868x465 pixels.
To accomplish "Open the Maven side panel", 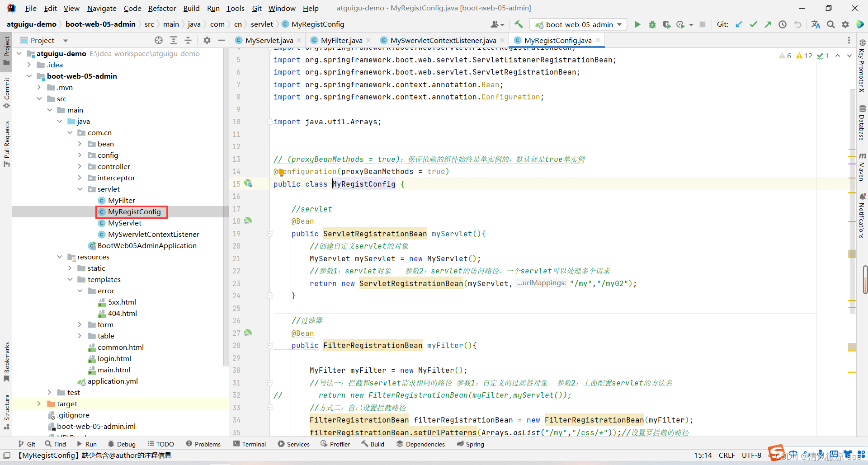I will [x=862, y=167].
